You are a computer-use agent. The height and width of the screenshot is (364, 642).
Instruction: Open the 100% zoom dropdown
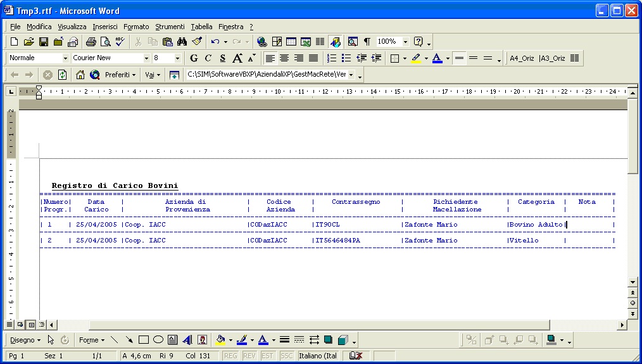pyautogui.click(x=405, y=41)
